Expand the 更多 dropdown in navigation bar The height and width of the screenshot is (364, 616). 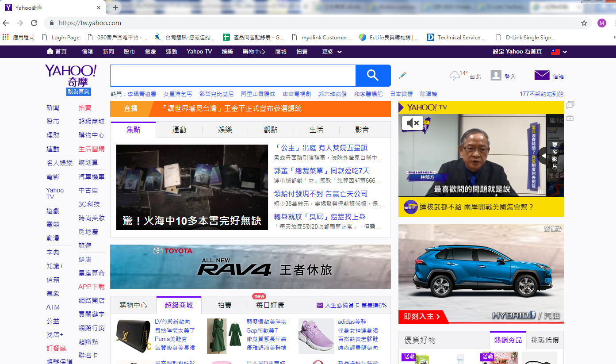pyautogui.click(x=332, y=52)
